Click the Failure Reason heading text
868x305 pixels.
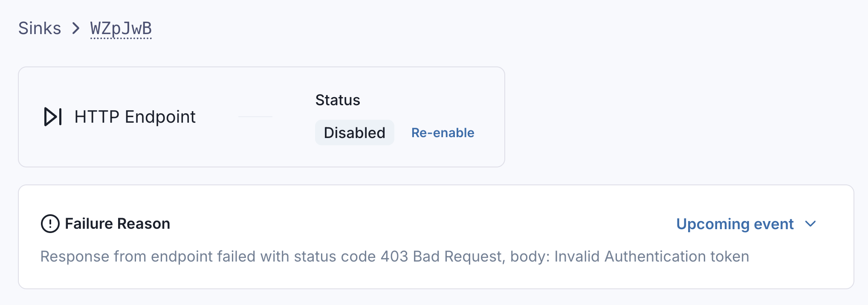[117, 224]
